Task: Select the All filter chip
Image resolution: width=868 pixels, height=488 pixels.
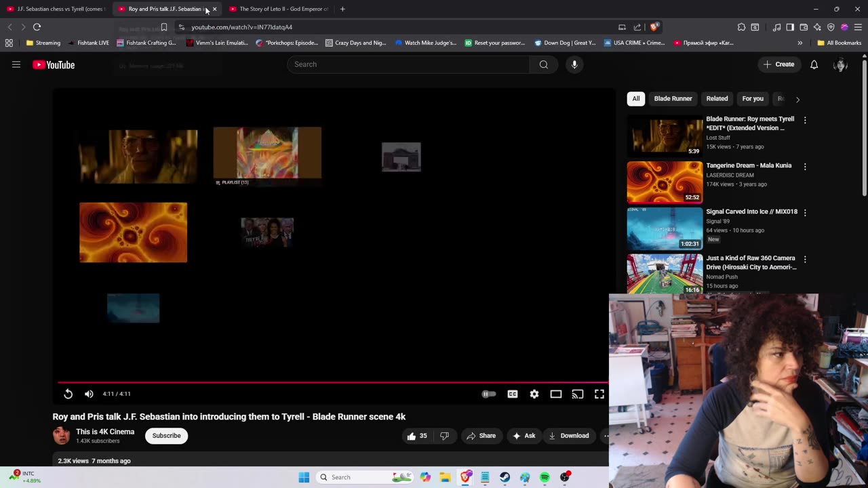Action: click(x=636, y=99)
